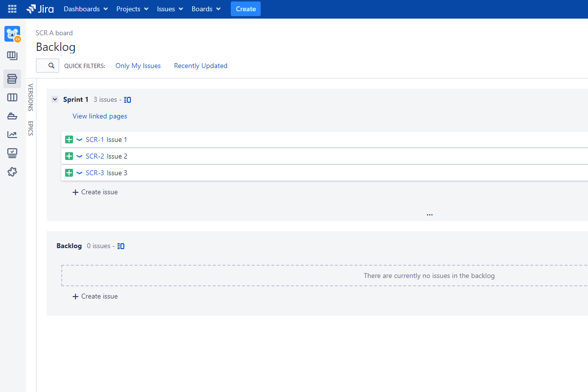Screen dimensions: 588x392
Task: Open the app switcher grid icon
Action: (x=12, y=9)
